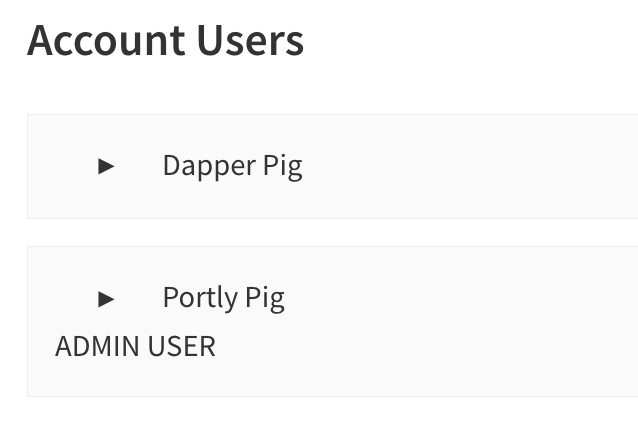Click the gap between the two user panels
638x438 pixels.
point(330,232)
